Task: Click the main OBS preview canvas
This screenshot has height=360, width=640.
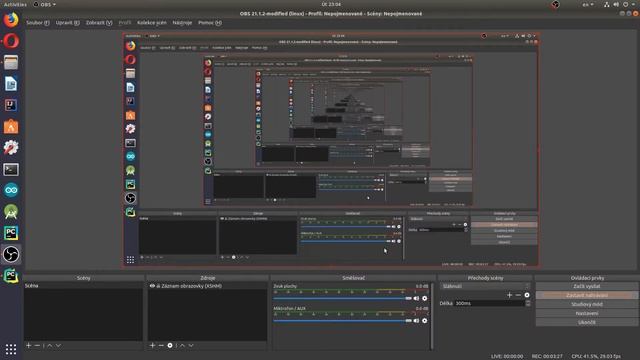Action: click(331, 150)
